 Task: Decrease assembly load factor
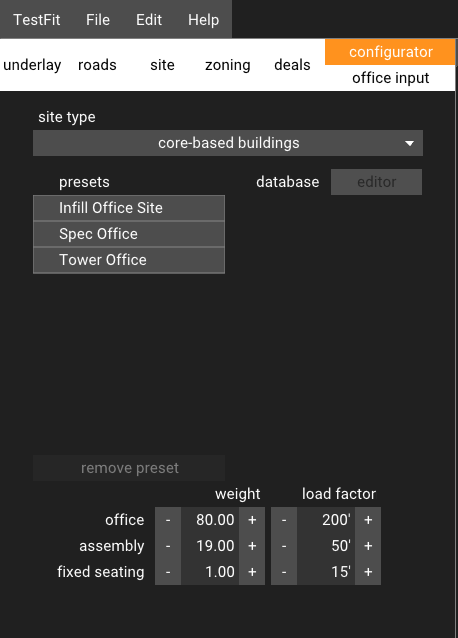284,546
